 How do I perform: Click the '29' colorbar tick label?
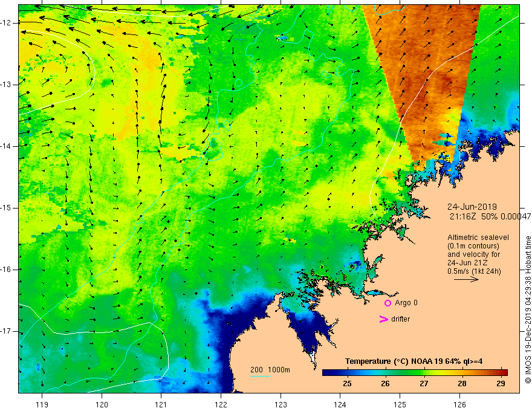[501, 384]
